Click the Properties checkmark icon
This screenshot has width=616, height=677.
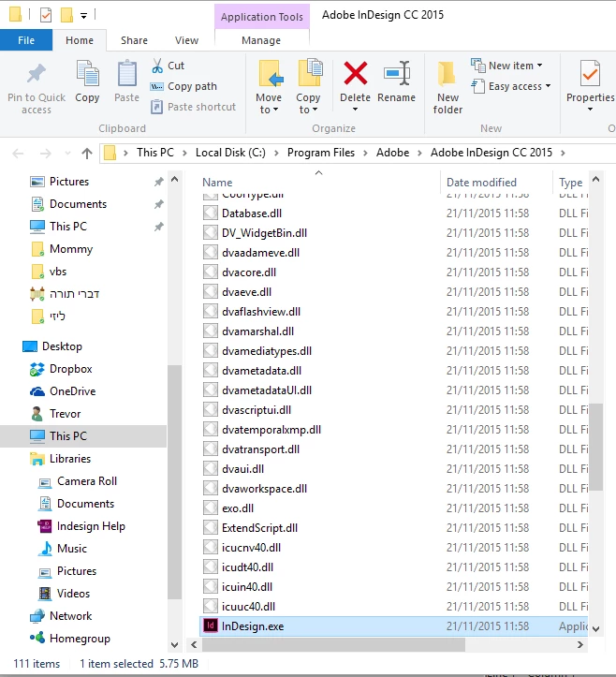(x=590, y=73)
